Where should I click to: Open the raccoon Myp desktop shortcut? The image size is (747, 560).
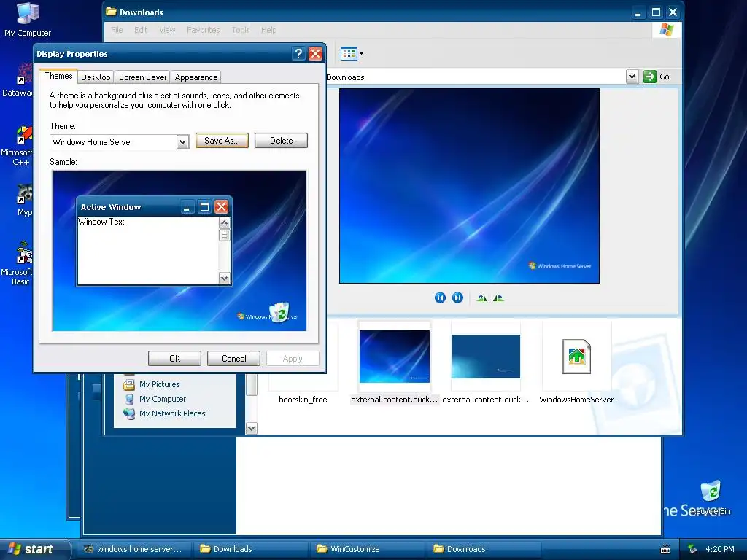25,193
